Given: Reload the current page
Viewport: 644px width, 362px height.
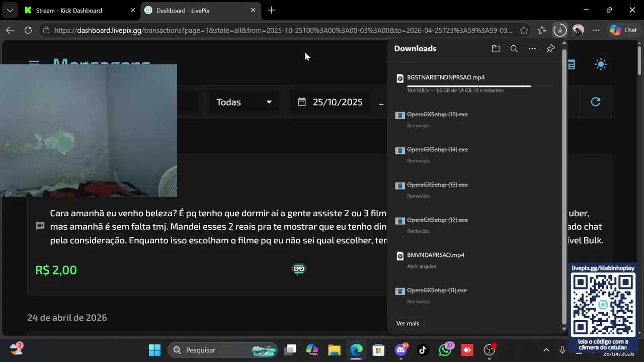Looking at the screenshot, I should tap(28, 30).
